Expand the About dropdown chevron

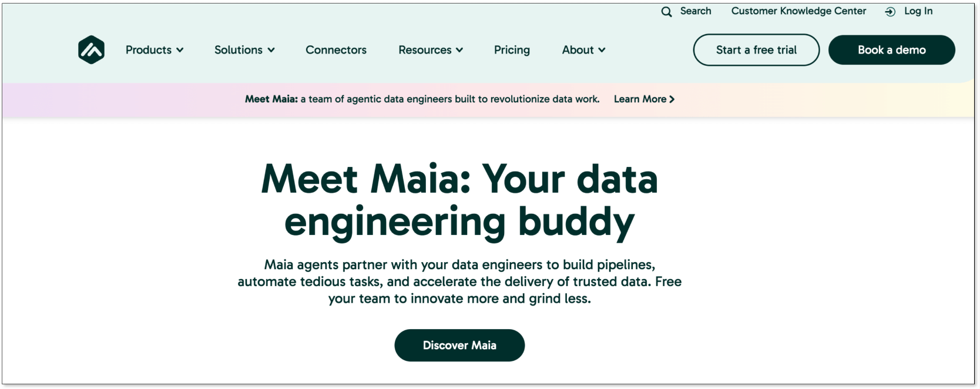602,51
